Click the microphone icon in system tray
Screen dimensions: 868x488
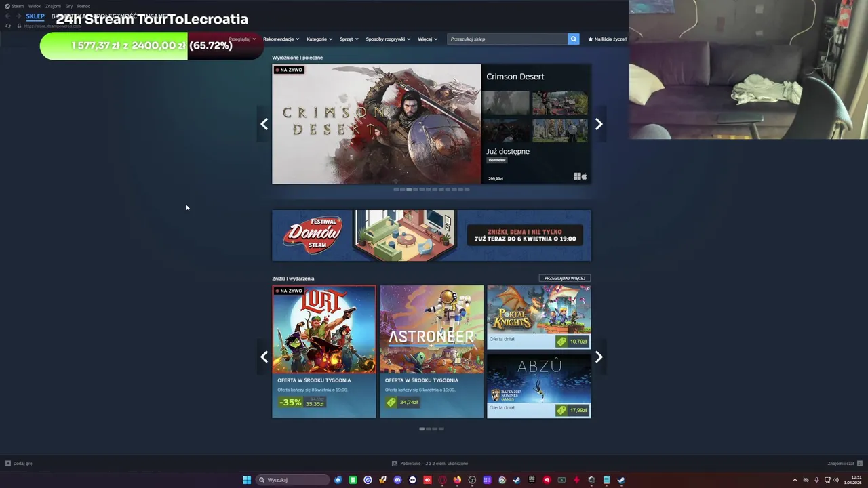pyautogui.click(x=816, y=480)
